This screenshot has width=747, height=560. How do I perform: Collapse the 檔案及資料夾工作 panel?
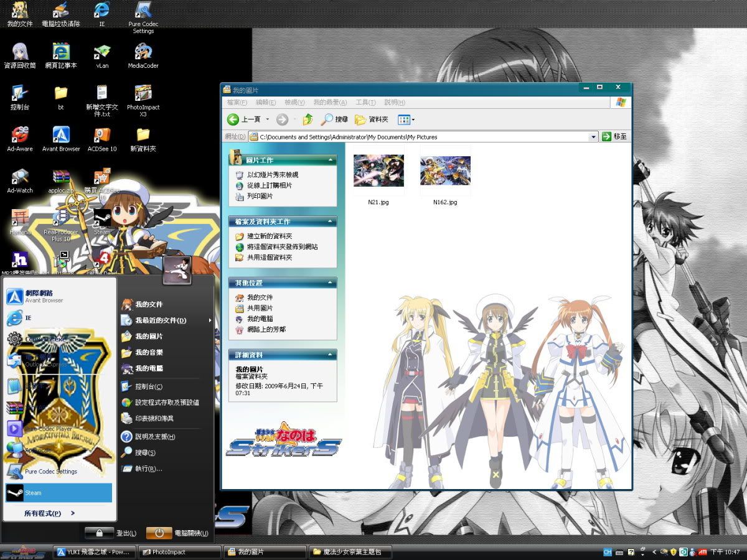pos(330,222)
